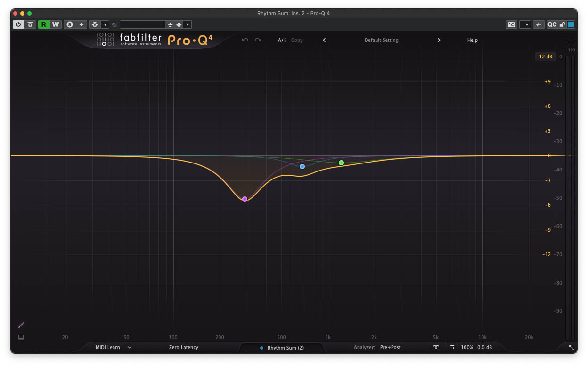Click the compare settings icon next to bypass
Screen dimensions: 588x366
point(30,24)
